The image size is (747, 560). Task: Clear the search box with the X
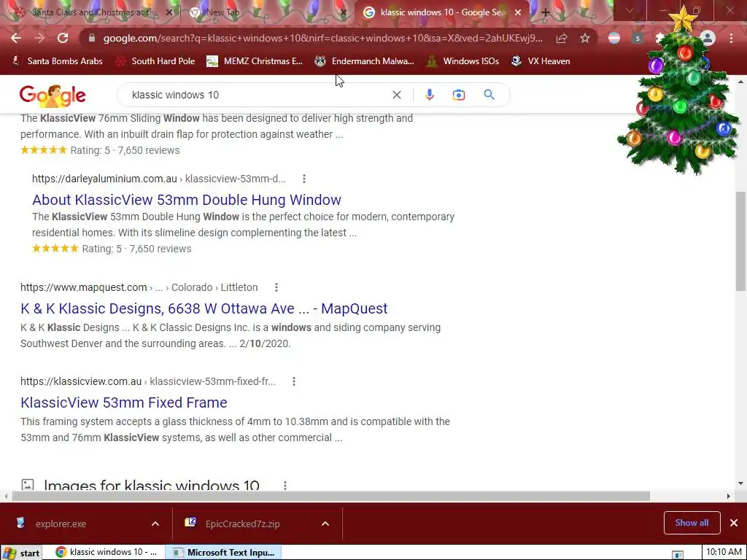(396, 95)
